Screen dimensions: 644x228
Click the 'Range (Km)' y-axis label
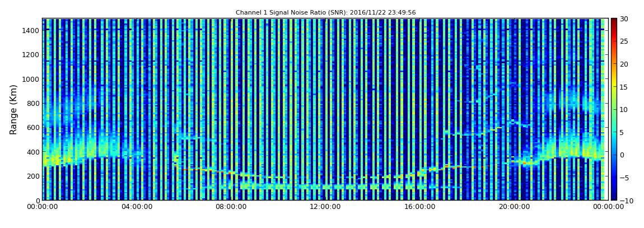click(x=13, y=109)
